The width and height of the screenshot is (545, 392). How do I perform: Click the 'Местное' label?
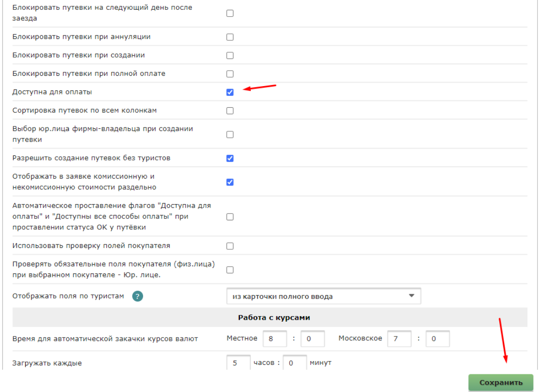coord(242,338)
